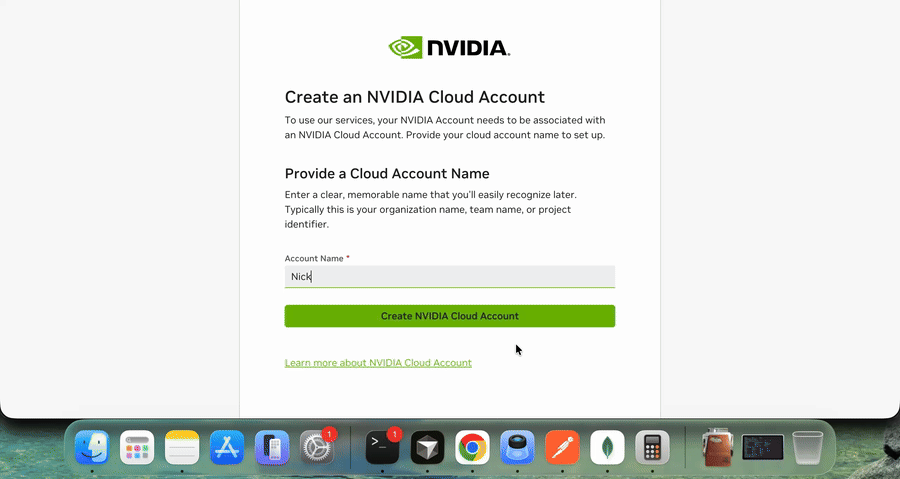Image resolution: width=900 pixels, height=479 pixels.
Task: Click the NVIDIA logo at top
Action: pos(449,48)
